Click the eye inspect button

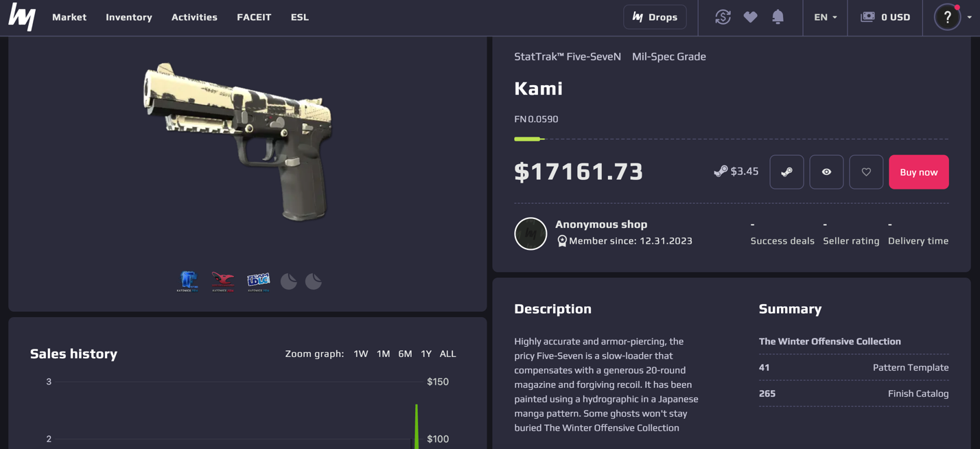click(x=826, y=172)
